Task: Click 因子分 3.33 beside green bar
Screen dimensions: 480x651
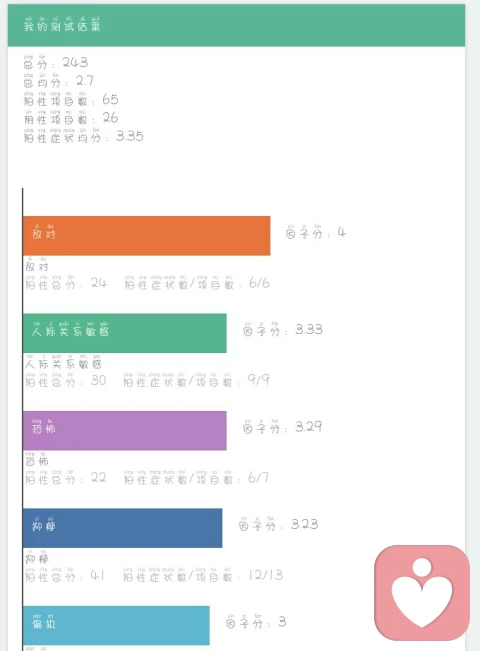Action: (x=282, y=329)
